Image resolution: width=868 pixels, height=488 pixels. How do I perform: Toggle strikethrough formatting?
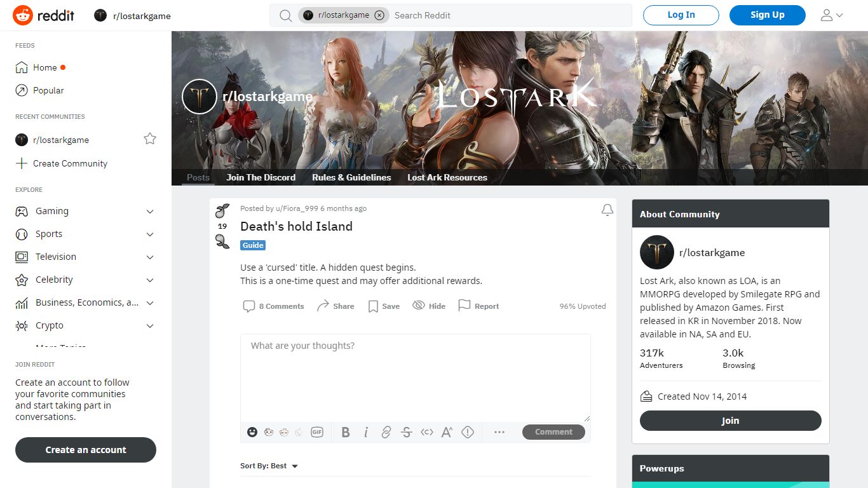407,432
